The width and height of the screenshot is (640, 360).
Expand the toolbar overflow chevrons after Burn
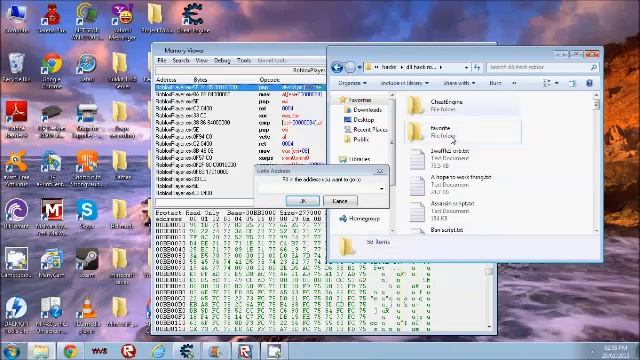pyautogui.click(x=514, y=83)
